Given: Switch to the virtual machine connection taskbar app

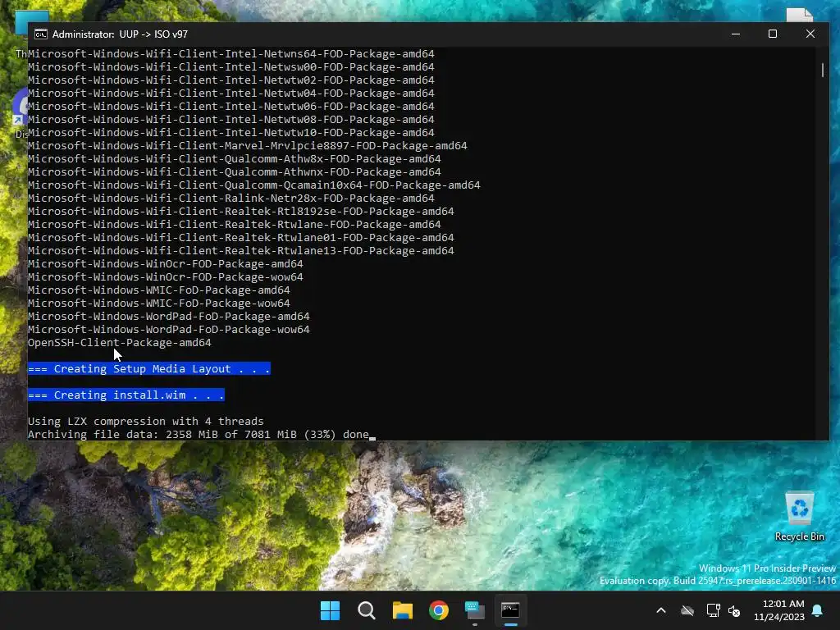Looking at the screenshot, I should coord(475,610).
